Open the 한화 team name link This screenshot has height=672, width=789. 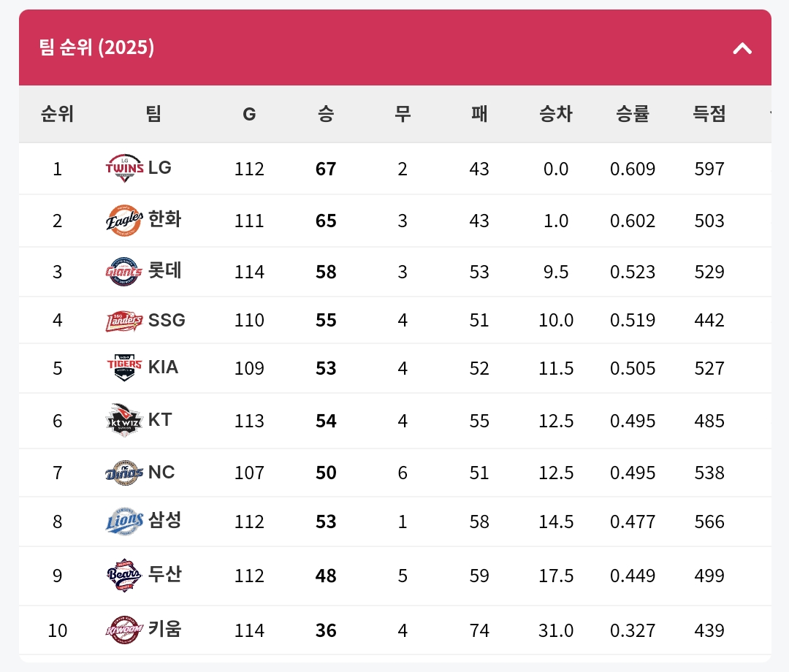point(164,219)
